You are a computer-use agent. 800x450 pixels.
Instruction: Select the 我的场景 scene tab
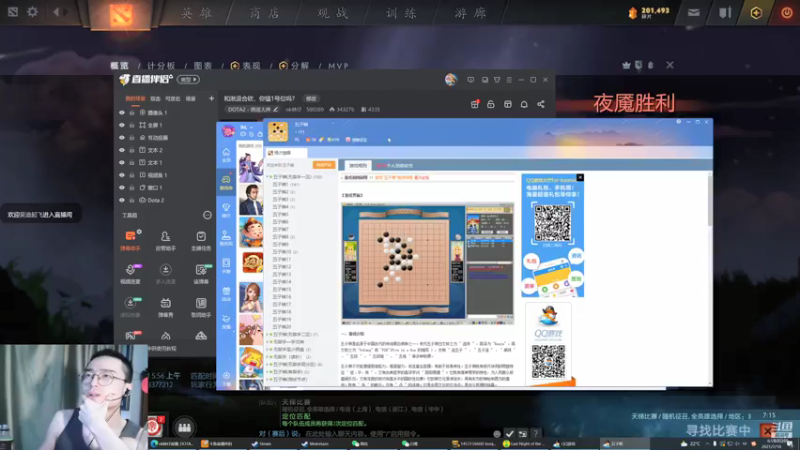(135, 98)
